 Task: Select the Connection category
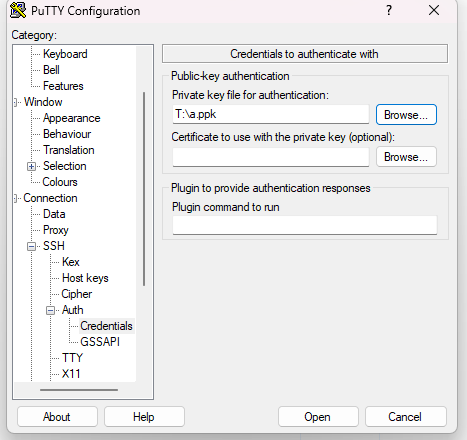(50, 198)
